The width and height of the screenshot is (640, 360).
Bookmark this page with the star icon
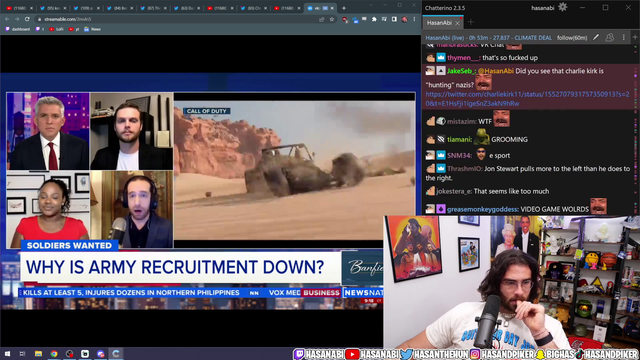coord(332,19)
